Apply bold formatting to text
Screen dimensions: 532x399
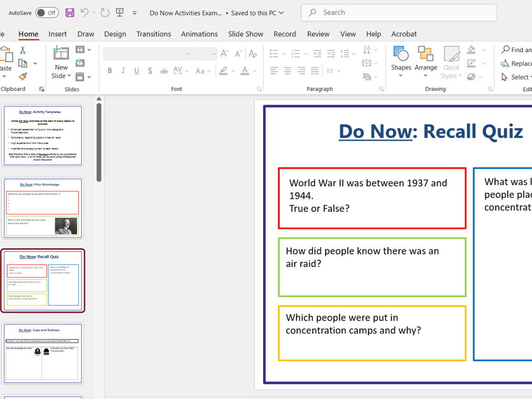point(109,70)
